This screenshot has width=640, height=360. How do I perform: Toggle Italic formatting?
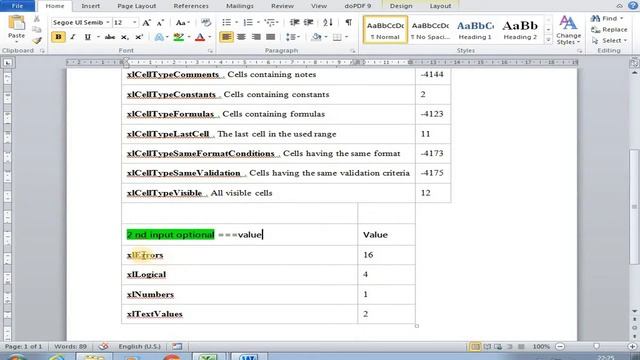coord(73,37)
